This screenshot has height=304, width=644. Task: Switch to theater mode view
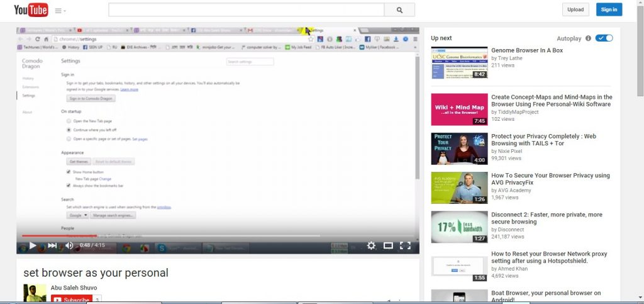click(388, 245)
